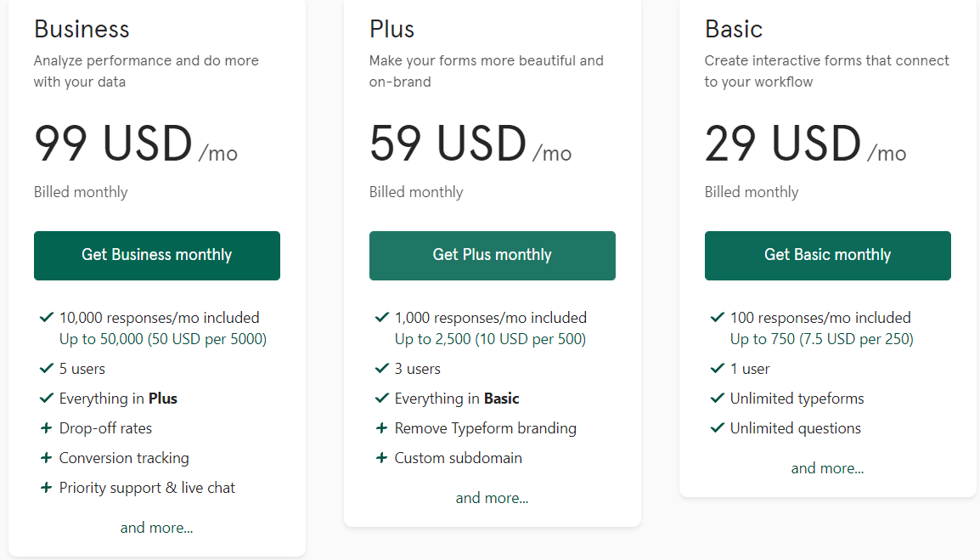Click checkmark icon next to Unlimited typeforms
Image resolution: width=980 pixels, height=560 pixels.
pos(718,399)
